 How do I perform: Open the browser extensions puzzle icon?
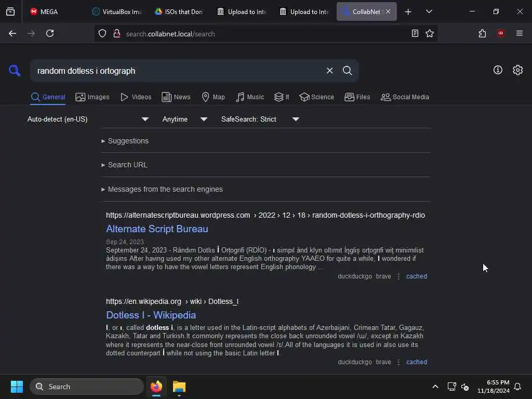point(482,33)
